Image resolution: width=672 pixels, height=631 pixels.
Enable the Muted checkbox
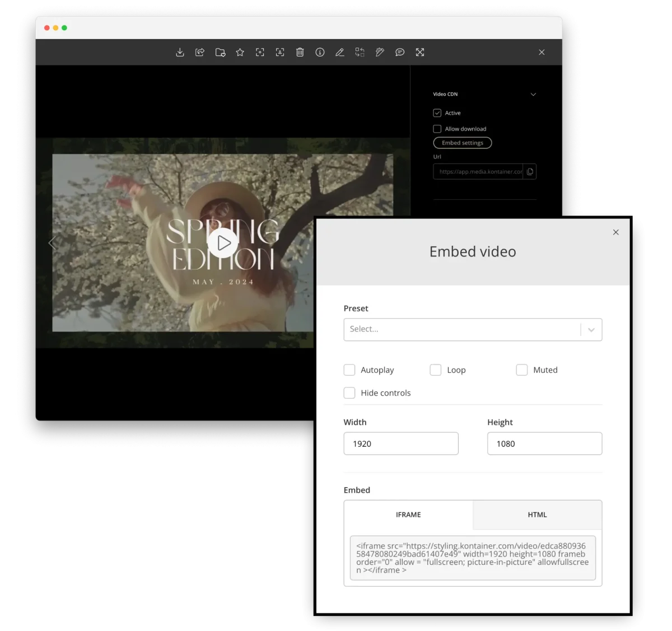point(522,370)
